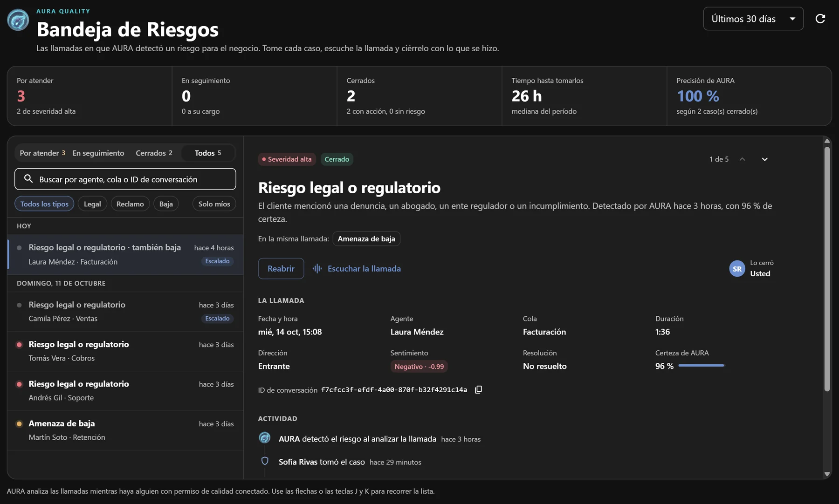Image resolution: width=839 pixels, height=504 pixels.
Task: Go to next case with down chevron
Action: (x=765, y=159)
